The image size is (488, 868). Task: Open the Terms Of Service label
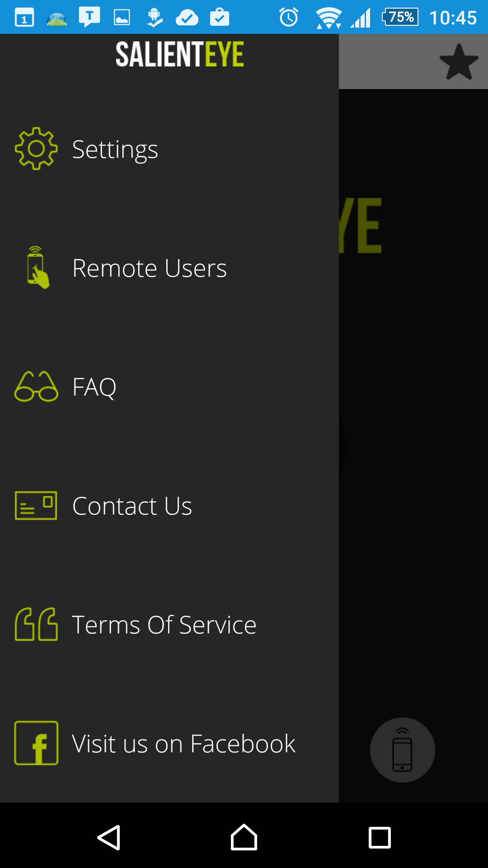164,625
